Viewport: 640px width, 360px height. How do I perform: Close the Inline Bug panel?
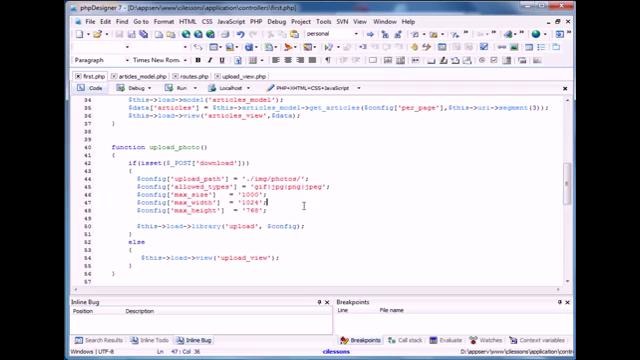(327, 302)
